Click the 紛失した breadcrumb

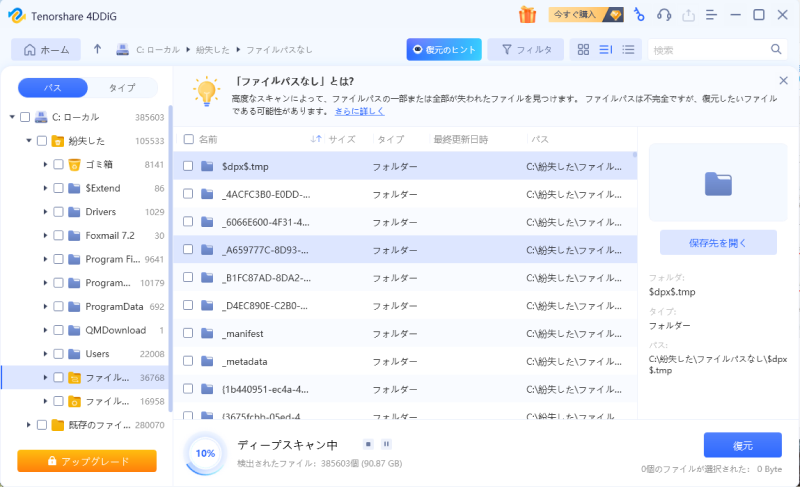(x=213, y=49)
